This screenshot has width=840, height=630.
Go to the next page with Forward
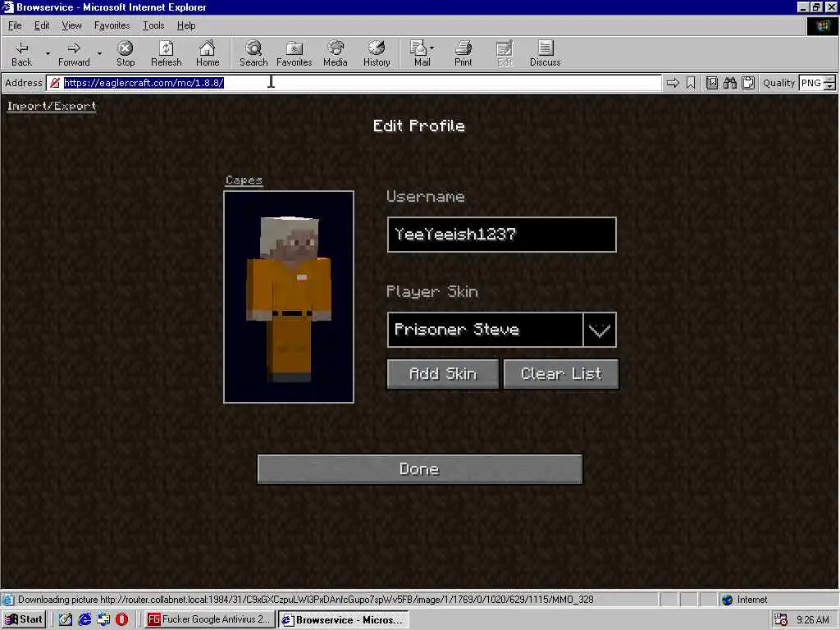[x=74, y=53]
